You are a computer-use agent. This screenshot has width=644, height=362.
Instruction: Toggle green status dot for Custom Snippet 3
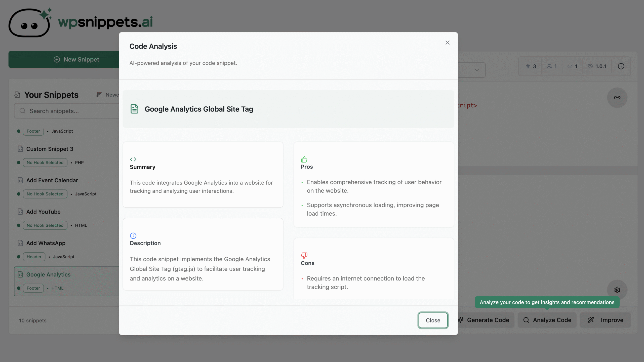pos(19,163)
